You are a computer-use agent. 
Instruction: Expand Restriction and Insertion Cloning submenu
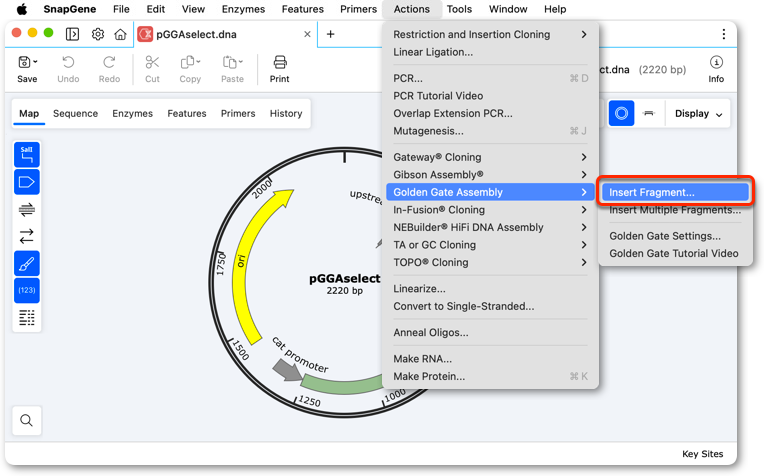490,35
